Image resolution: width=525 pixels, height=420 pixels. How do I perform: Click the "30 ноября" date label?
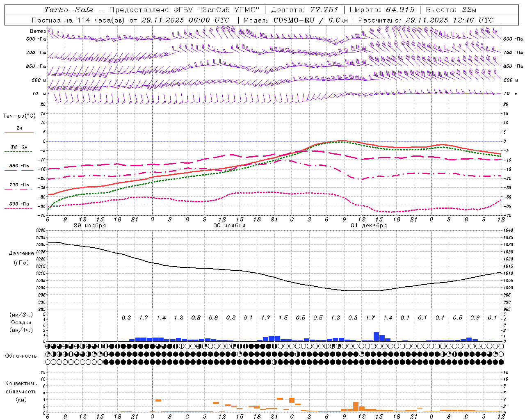[x=229, y=226]
